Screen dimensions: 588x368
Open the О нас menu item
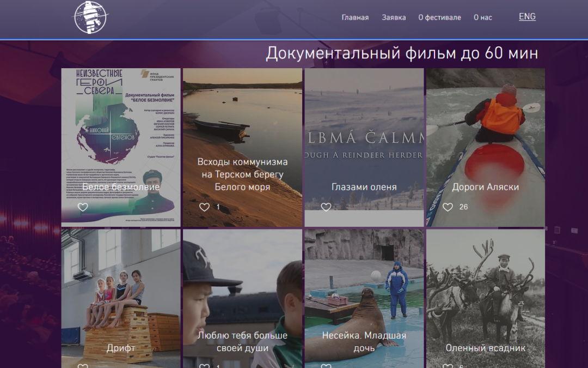coord(482,17)
